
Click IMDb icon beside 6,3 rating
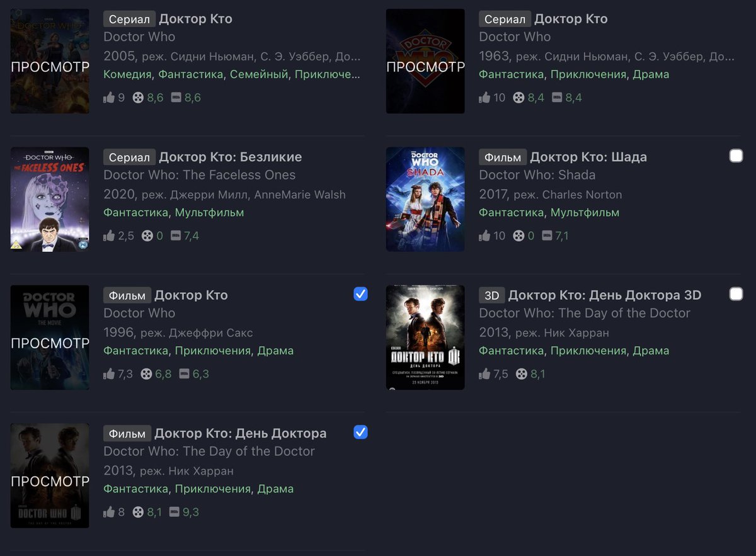click(x=185, y=374)
